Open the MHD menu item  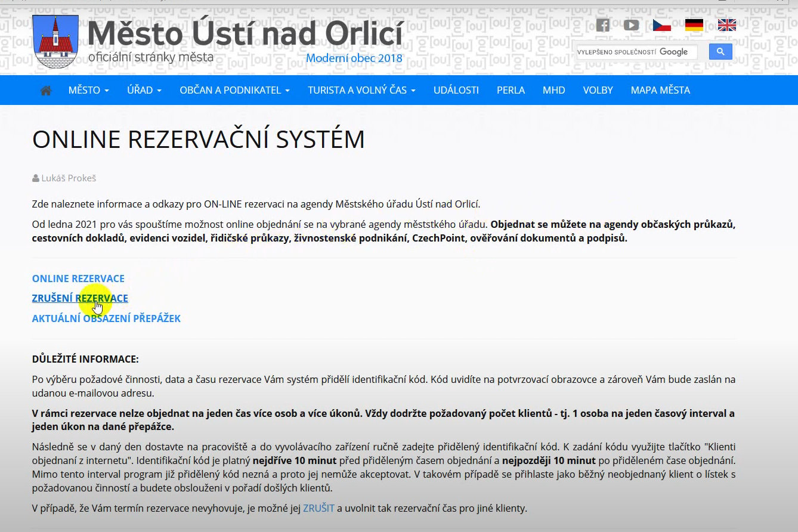pyautogui.click(x=553, y=91)
